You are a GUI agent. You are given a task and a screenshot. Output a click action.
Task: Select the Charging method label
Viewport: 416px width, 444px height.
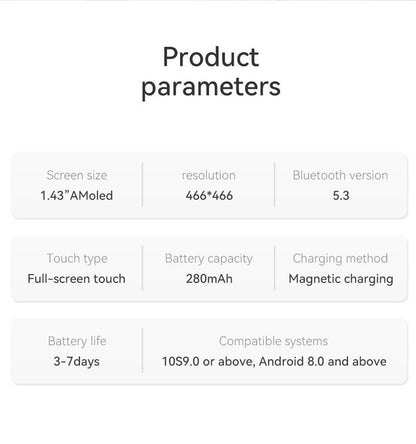340,259
